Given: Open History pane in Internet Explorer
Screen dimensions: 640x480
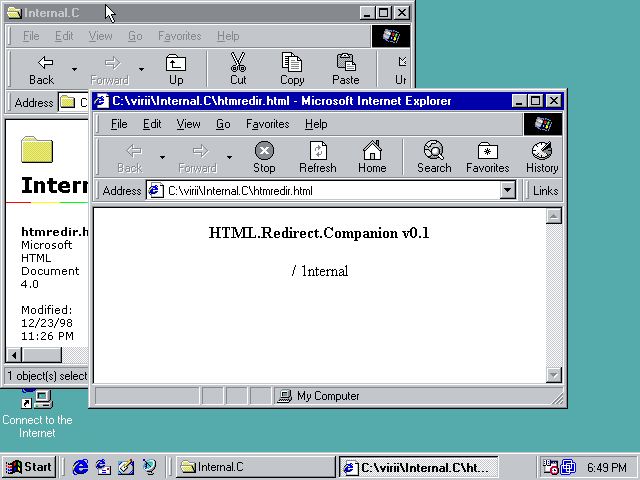Looking at the screenshot, I should 542,158.
